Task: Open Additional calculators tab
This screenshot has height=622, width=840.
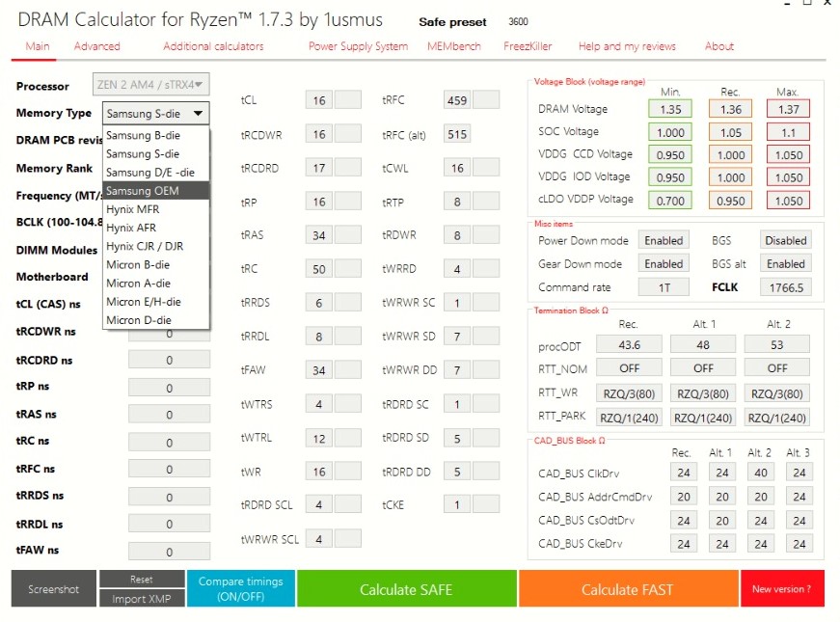Action: 213,46
